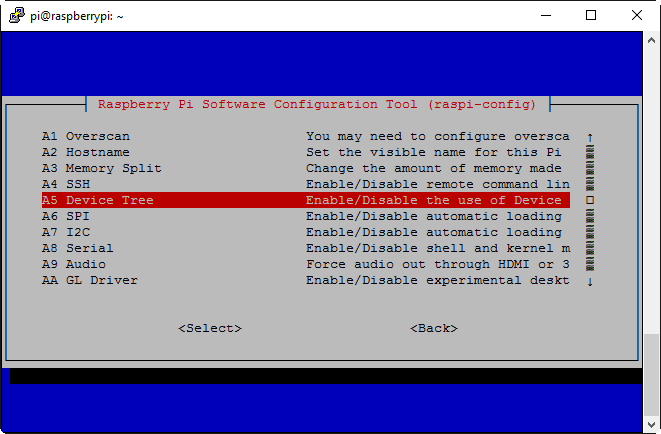The image size is (661, 434).
Task: Click 'You may need to configure oversca' text
Action: pos(438,137)
